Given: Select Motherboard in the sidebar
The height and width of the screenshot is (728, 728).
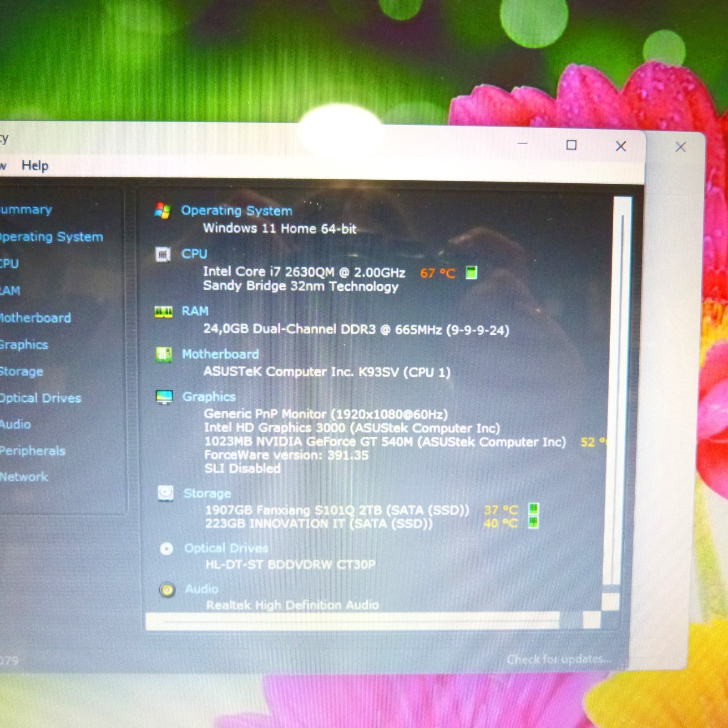Looking at the screenshot, I should pyautogui.click(x=35, y=318).
